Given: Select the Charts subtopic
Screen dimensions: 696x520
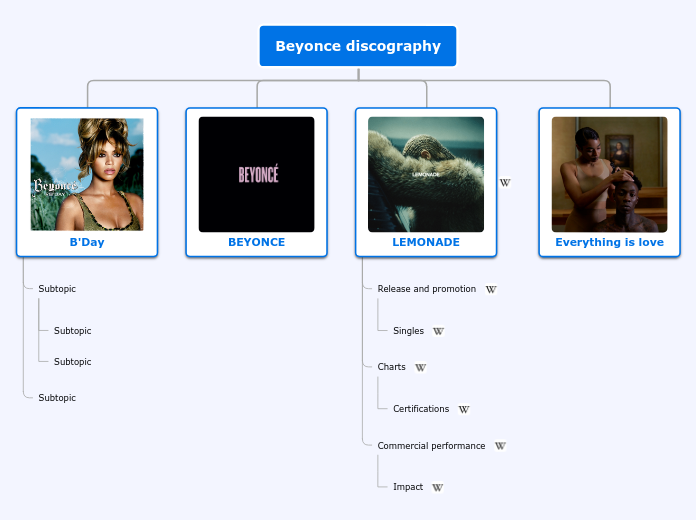Looking at the screenshot, I should (x=392, y=367).
